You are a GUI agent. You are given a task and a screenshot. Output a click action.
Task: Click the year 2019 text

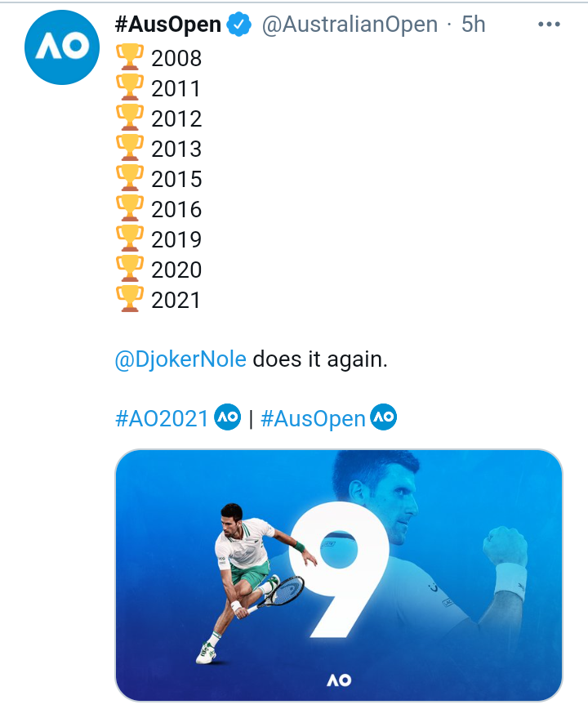176,240
